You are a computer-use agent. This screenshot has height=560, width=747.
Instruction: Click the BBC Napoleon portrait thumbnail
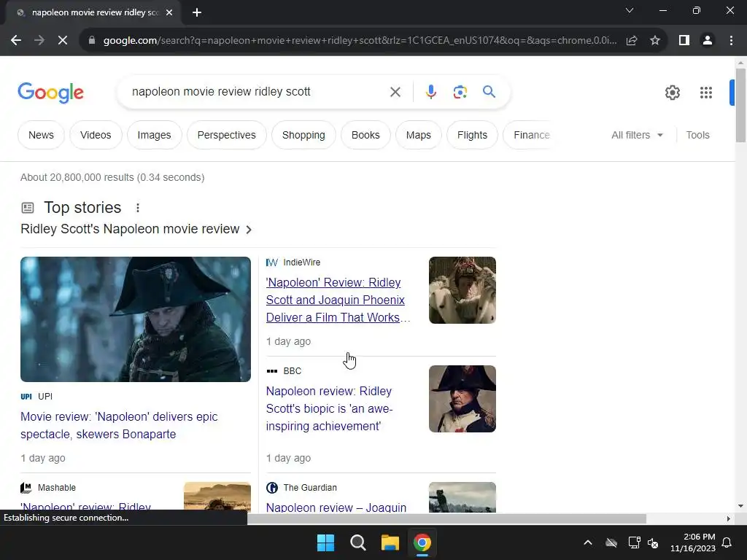[x=462, y=399]
